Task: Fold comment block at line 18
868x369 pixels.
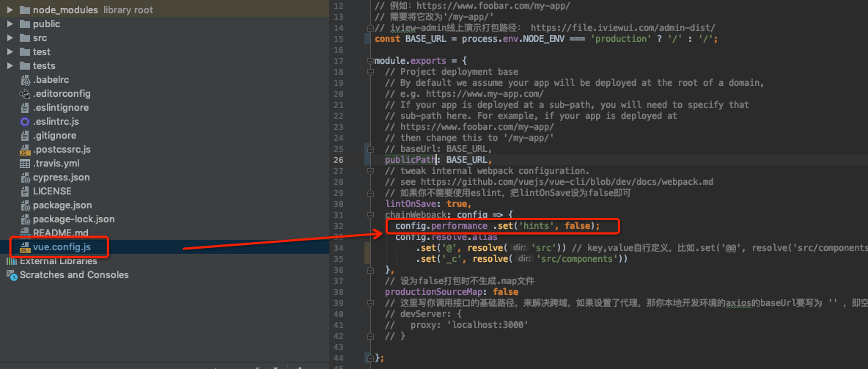Action: point(369,72)
